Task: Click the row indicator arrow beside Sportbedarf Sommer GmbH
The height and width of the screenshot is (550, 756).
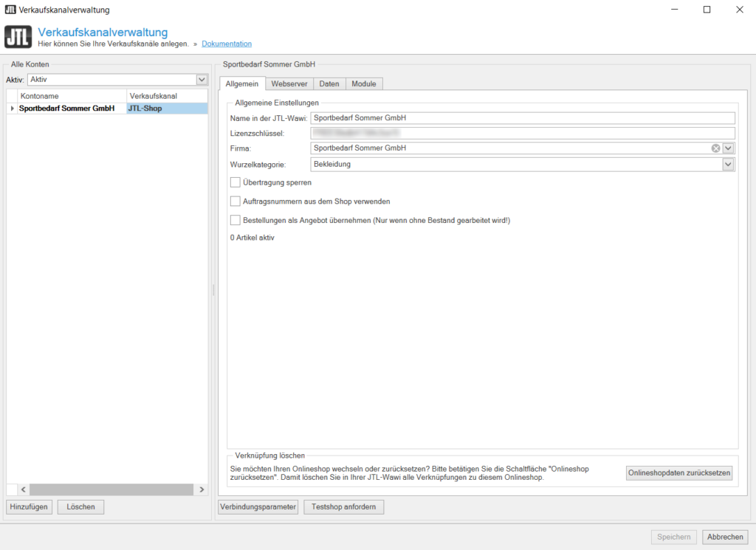Action: (x=12, y=109)
